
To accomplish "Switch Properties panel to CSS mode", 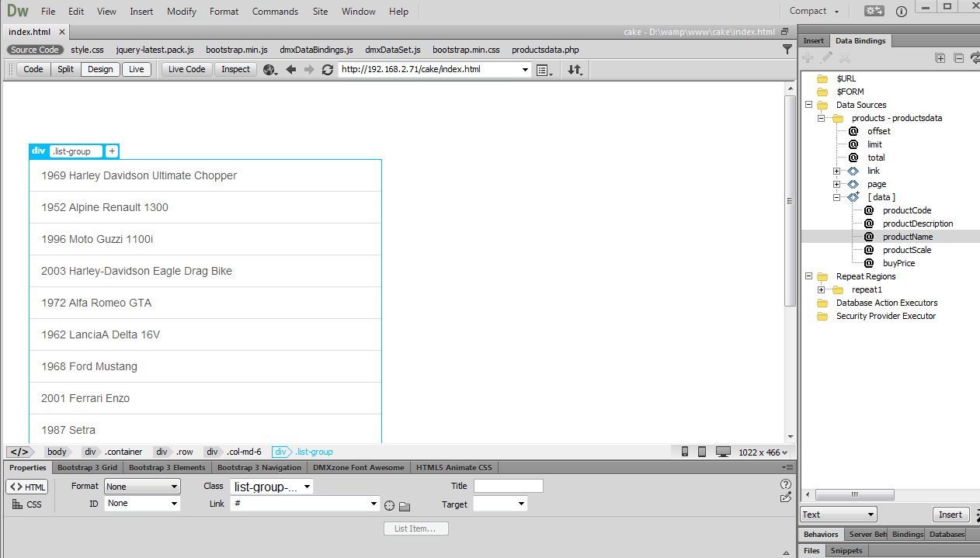I will (x=27, y=504).
